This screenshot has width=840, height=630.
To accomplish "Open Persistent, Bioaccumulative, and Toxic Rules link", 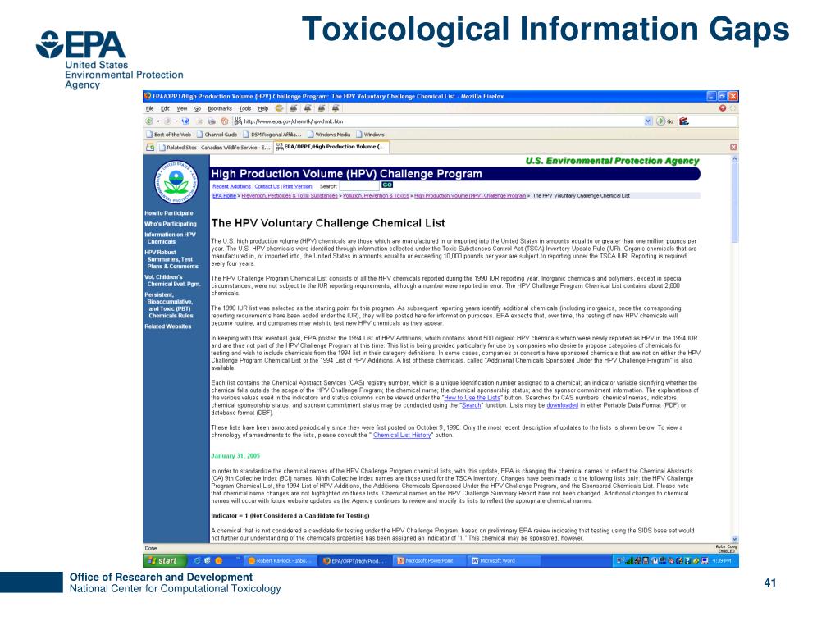I will (x=169, y=305).
